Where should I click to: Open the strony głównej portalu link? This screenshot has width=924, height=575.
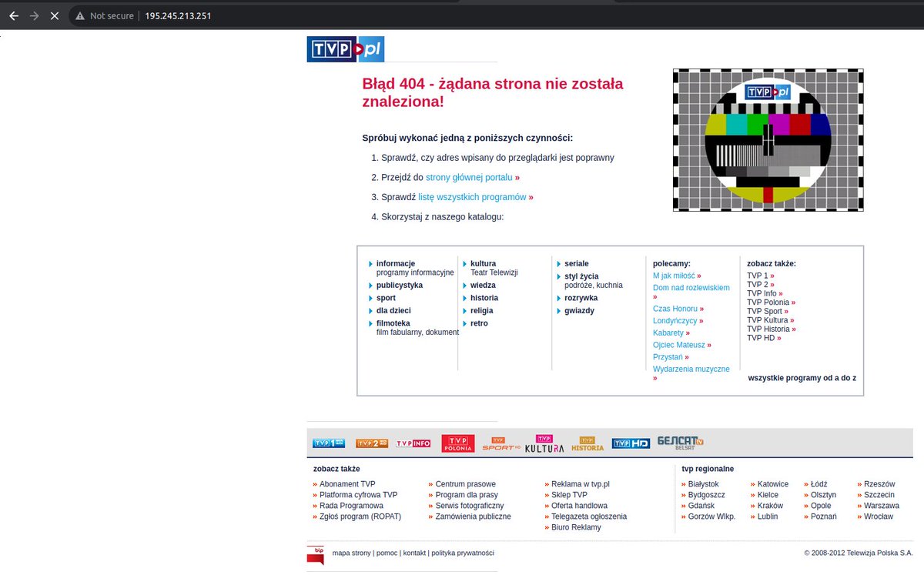tap(469, 177)
